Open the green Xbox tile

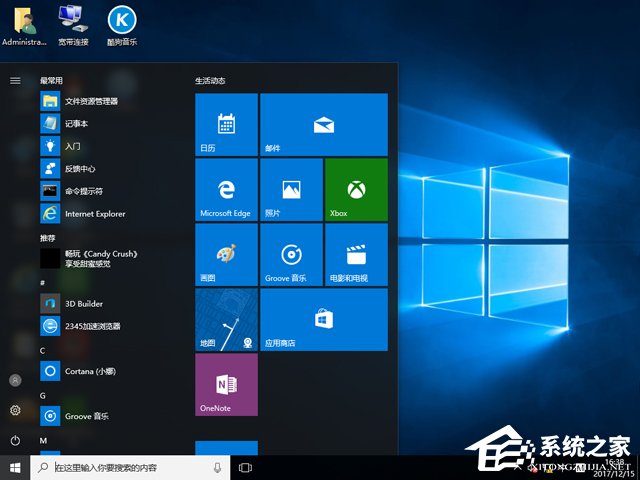click(356, 189)
